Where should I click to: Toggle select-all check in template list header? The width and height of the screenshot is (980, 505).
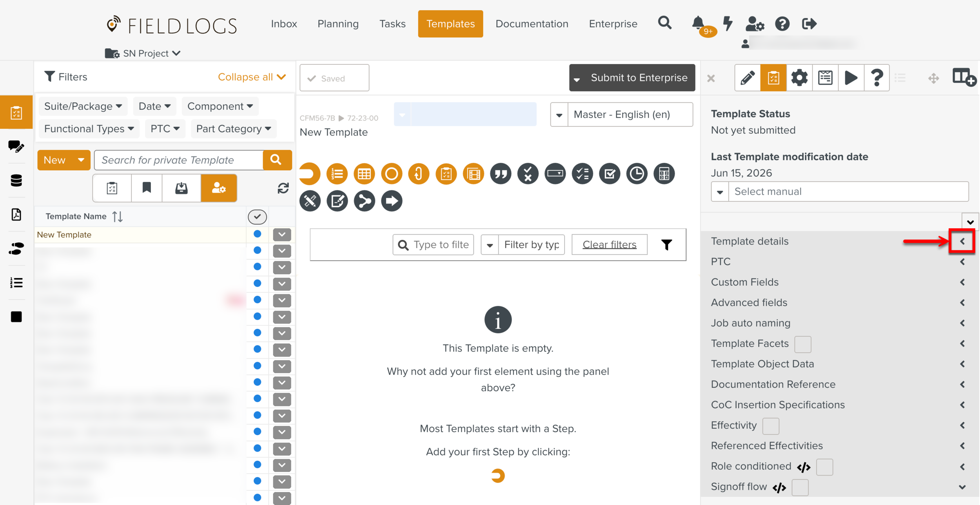257,216
